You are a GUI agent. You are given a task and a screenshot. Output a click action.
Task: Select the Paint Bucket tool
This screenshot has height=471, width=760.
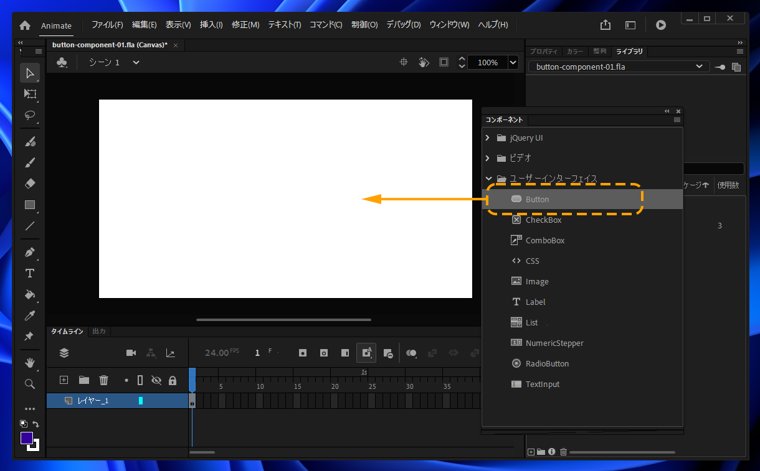tap(30, 295)
